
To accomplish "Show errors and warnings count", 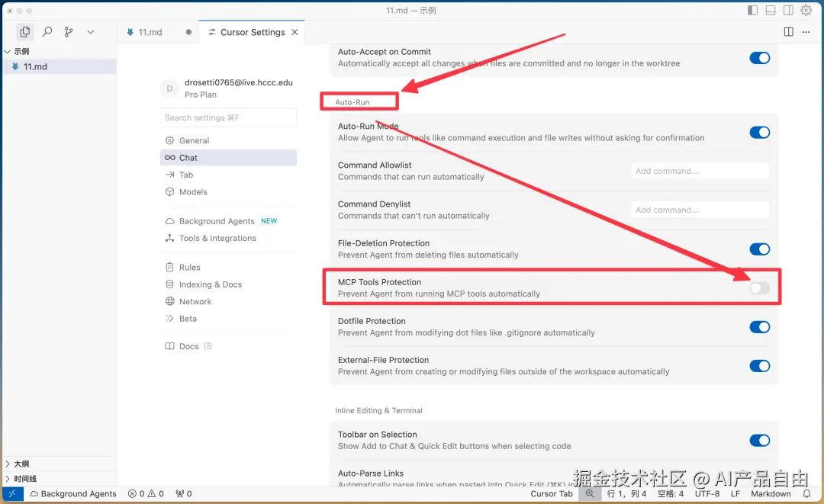I will pos(146,493).
